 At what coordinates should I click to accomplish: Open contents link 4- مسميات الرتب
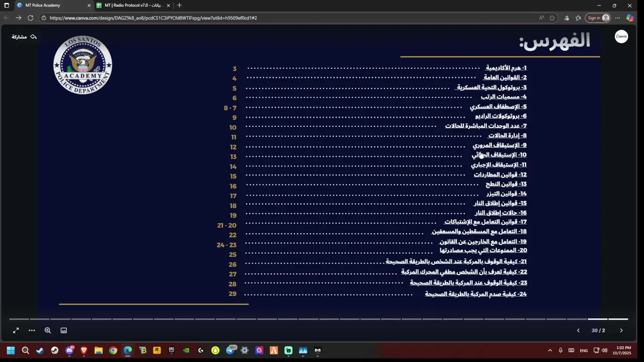pos(504,97)
